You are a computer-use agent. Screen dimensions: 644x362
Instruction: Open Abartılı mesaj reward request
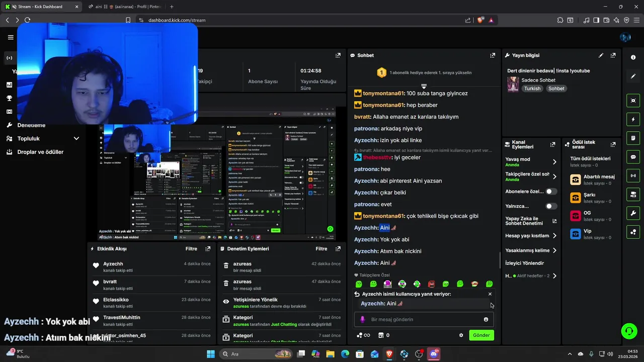[x=593, y=179]
